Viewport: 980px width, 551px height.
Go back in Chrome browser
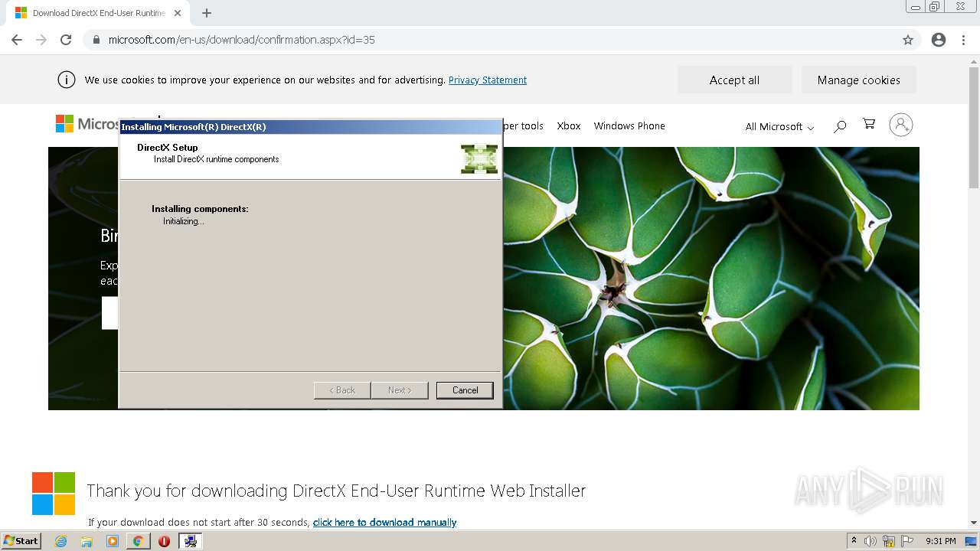click(x=17, y=40)
